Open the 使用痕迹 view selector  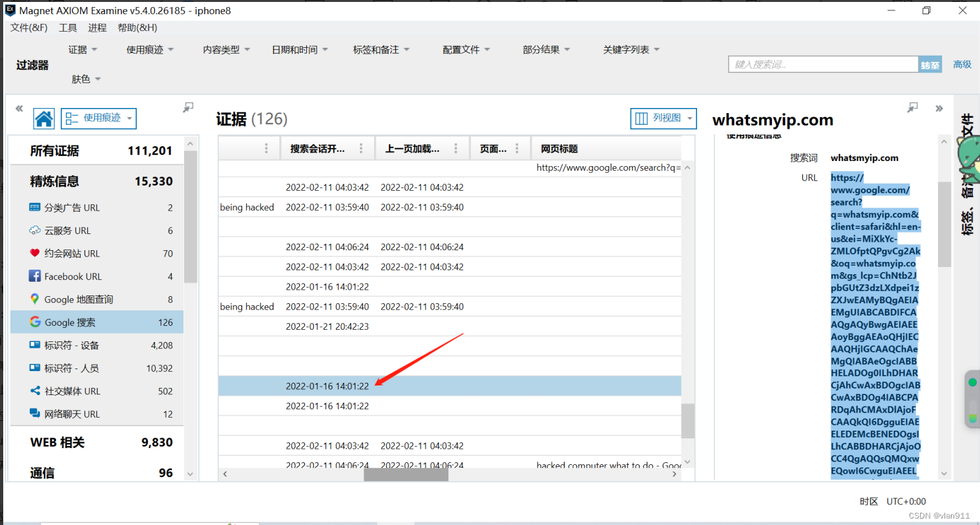[x=99, y=118]
